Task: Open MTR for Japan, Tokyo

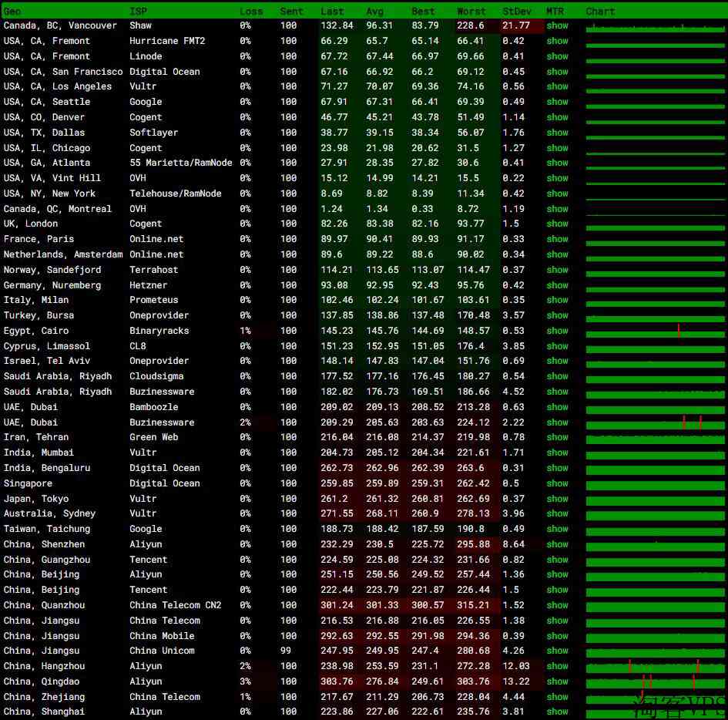Action: click(x=557, y=499)
